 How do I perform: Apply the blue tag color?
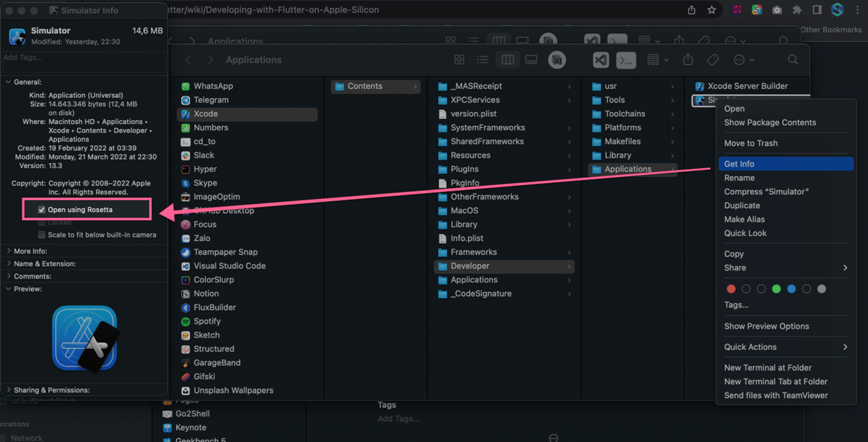pos(791,289)
